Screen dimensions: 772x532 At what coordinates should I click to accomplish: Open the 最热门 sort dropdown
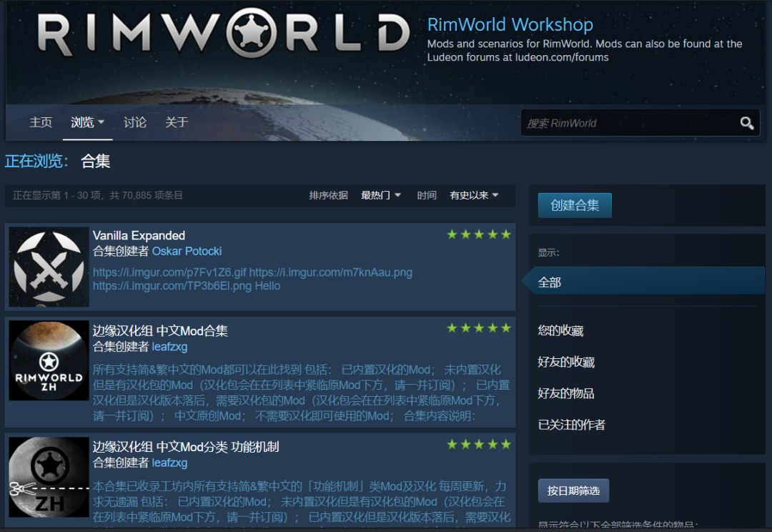pos(380,195)
